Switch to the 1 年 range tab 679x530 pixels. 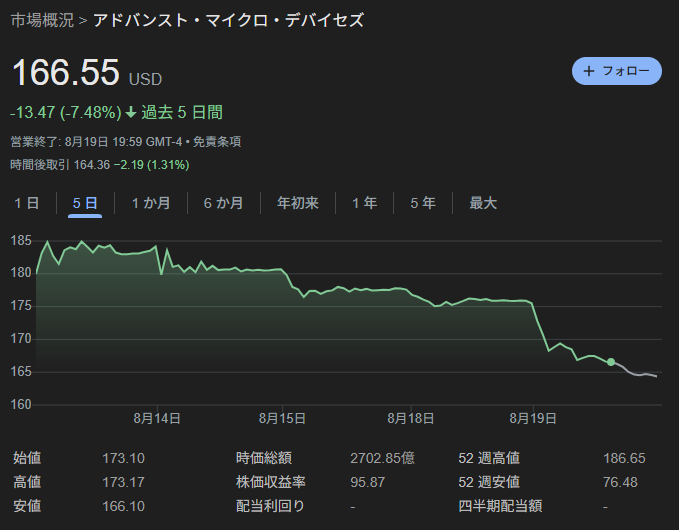[x=364, y=203]
